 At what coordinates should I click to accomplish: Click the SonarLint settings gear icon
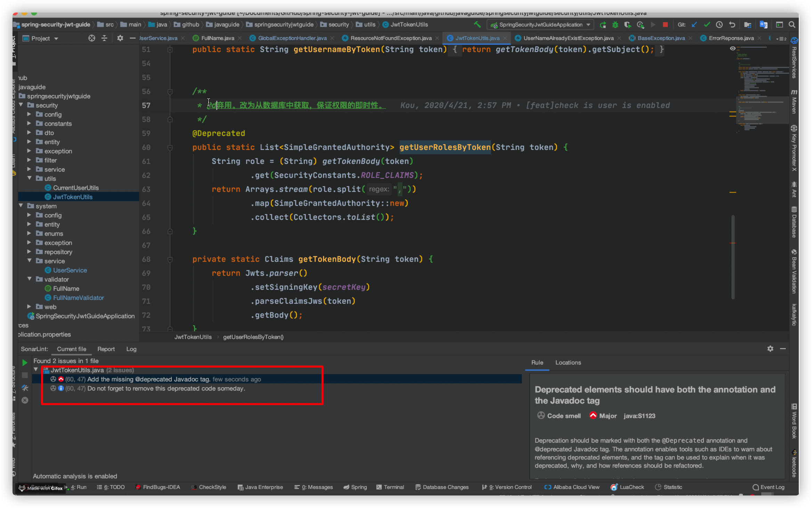pos(770,349)
